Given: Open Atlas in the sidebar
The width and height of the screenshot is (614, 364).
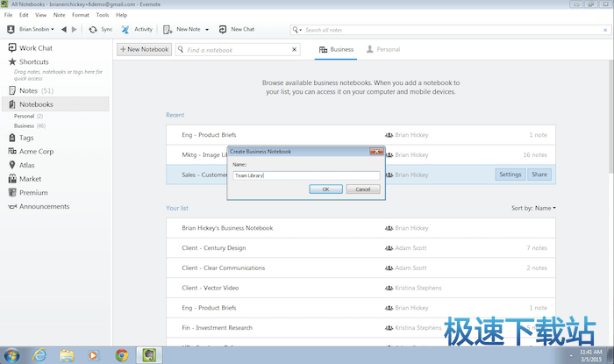Looking at the screenshot, I should pos(22,165).
